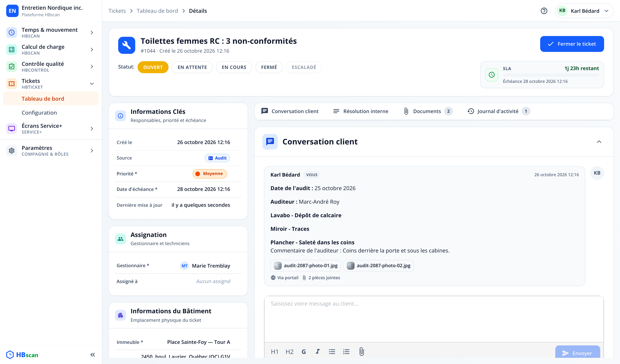
Task: Expand Paramètres menu
Action: [x=51, y=150]
